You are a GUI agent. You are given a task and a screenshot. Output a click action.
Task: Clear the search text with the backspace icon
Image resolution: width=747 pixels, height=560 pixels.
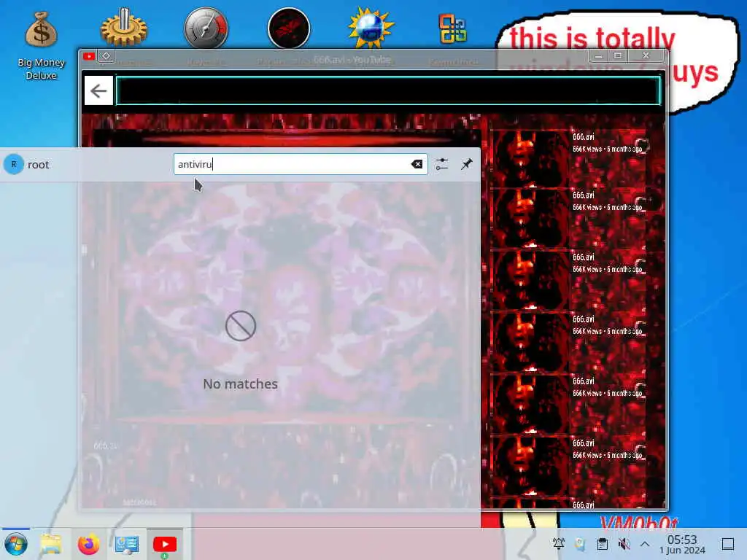pos(417,164)
